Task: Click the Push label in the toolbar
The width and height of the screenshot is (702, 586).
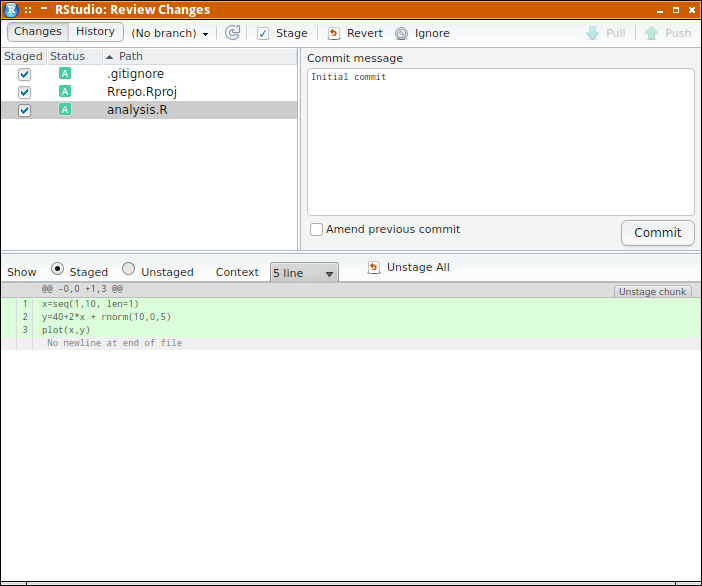Action: [x=678, y=34]
